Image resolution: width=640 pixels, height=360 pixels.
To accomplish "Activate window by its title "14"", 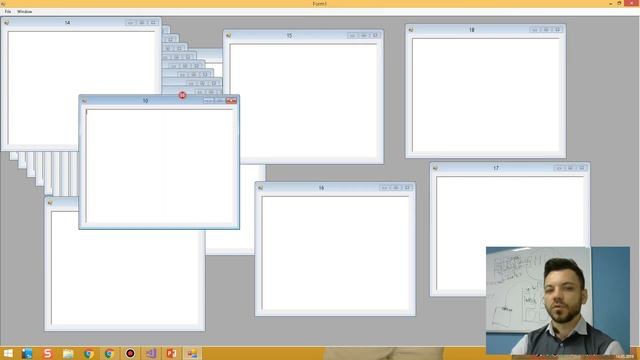I will coord(67,23).
